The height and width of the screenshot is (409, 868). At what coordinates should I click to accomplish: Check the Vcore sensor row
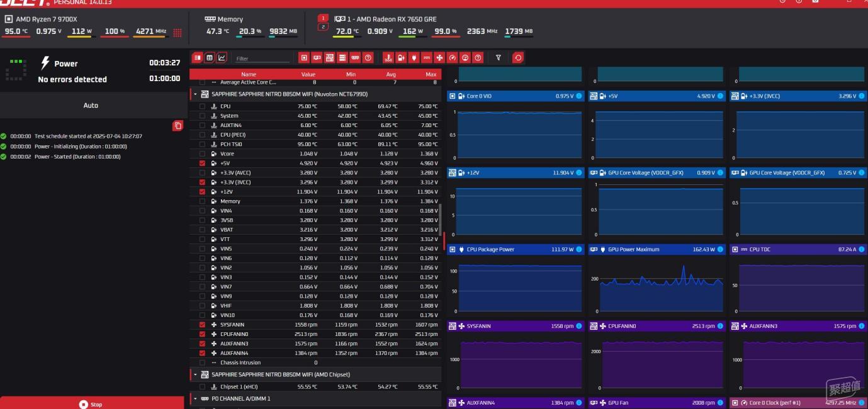click(x=202, y=154)
